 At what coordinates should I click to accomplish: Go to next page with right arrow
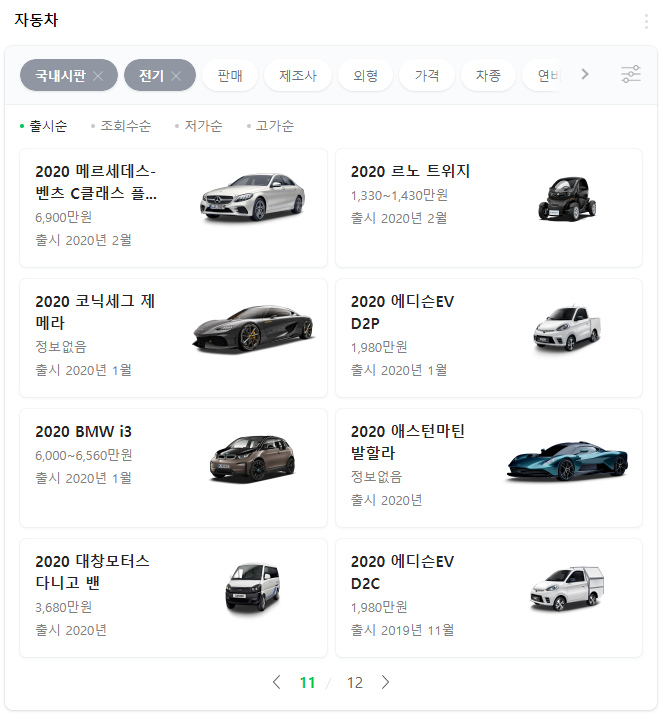point(385,682)
